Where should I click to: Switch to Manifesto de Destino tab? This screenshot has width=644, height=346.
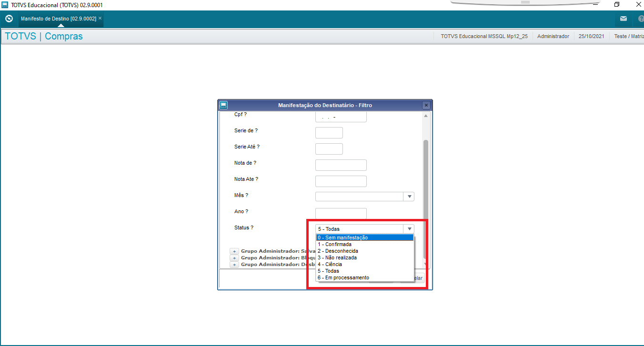58,19
